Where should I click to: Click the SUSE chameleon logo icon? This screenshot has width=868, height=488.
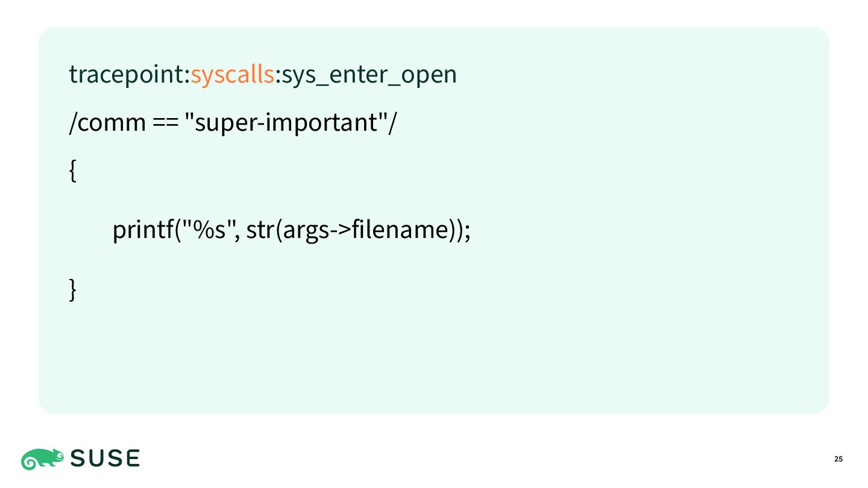click(x=42, y=459)
